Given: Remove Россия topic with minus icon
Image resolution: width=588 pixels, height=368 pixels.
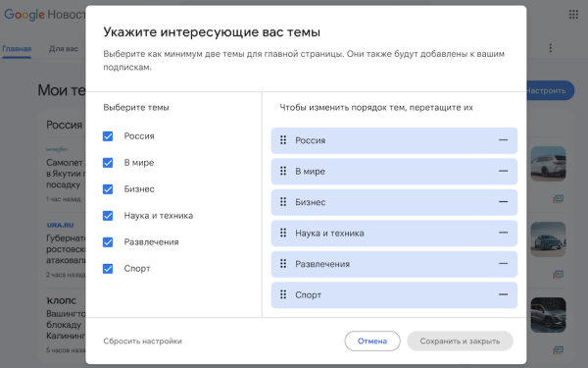Looking at the screenshot, I should (x=503, y=140).
